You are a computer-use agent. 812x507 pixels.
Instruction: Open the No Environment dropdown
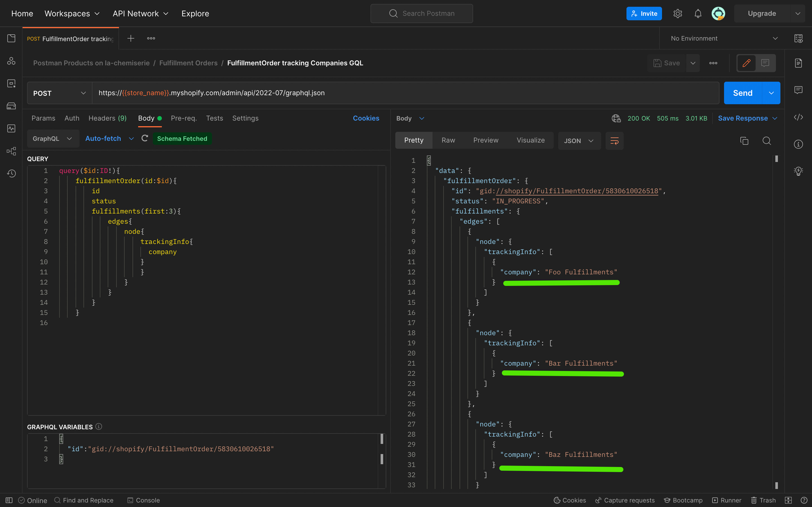tap(724, 39)
